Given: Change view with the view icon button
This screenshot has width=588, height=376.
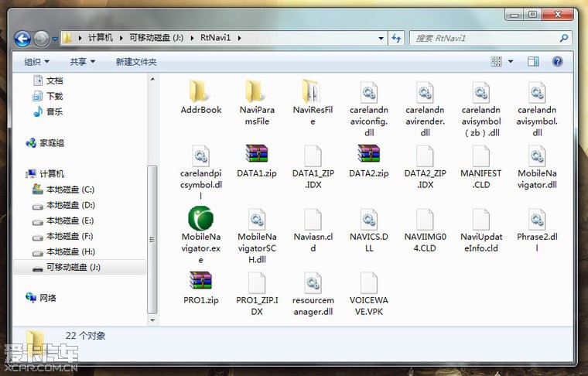Looking at the screenshot, I should (496, 61).
